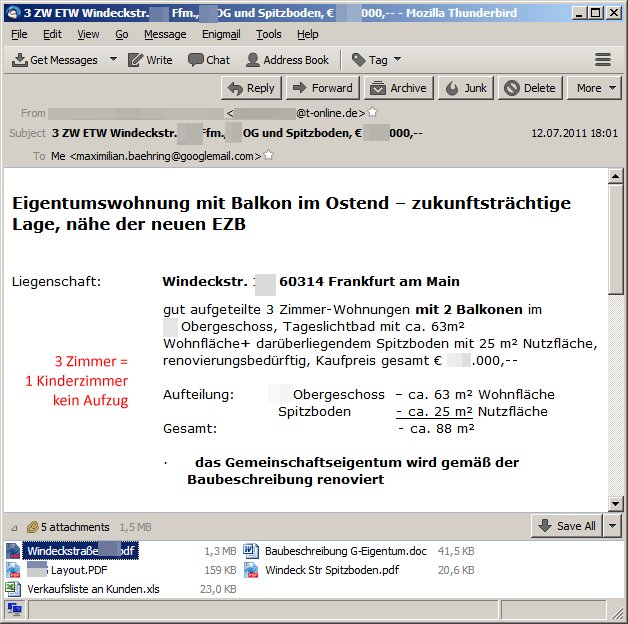Star the recipient maximilian.baehring address

coord(269,156)
